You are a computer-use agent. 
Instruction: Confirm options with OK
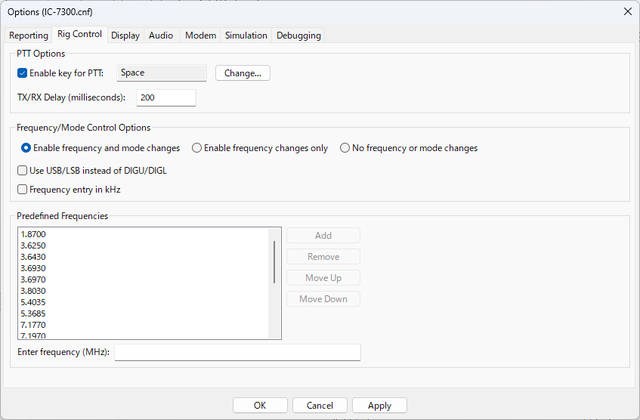[260, 405]
